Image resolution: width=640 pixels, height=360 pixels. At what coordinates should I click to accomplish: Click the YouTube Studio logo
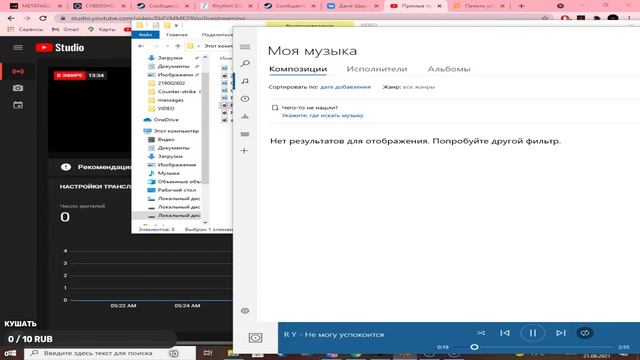click(x=60, y=47)
